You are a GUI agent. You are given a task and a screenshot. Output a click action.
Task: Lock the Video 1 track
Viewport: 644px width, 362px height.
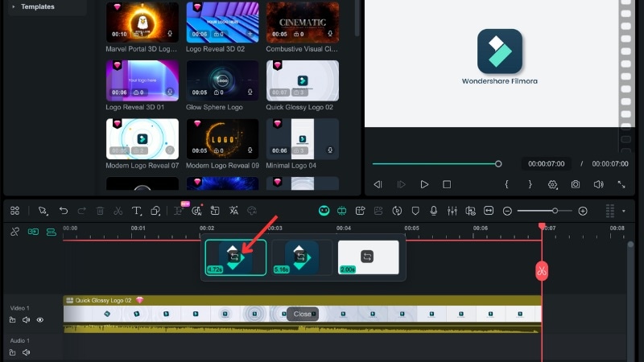13,319
